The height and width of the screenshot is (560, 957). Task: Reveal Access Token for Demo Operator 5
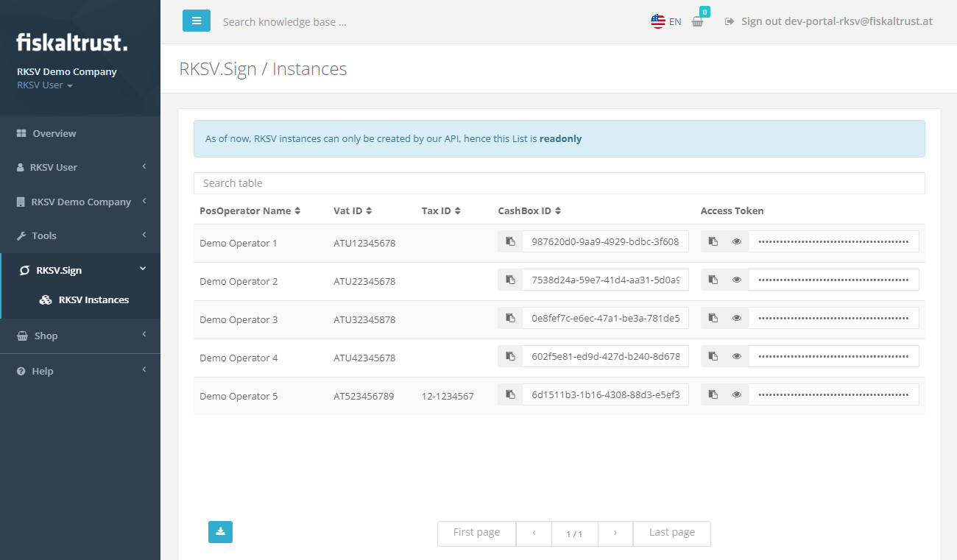point(737,394)
